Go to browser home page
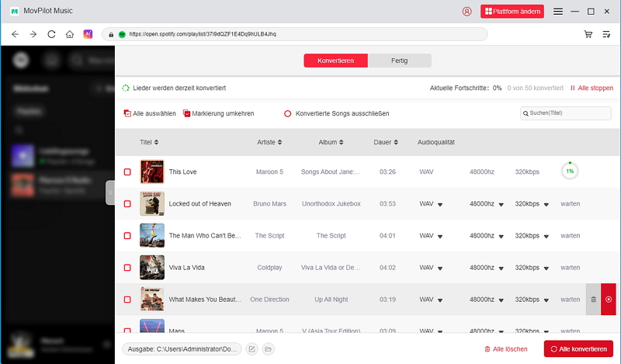Screen dimensions: 621x364 (70, 34)
